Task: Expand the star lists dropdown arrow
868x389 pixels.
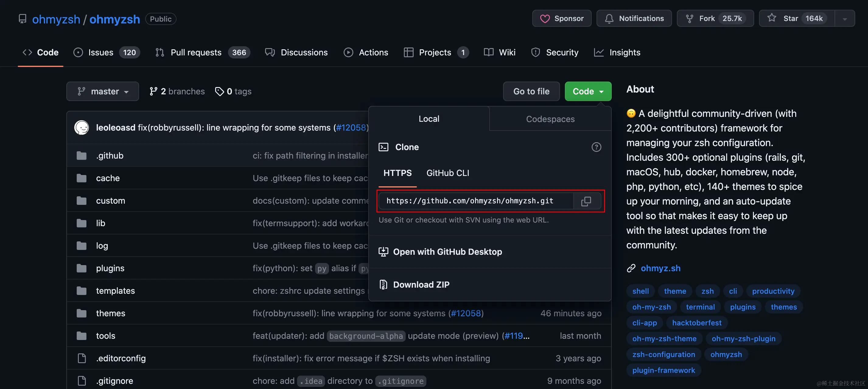Action: tap(844, 19)
